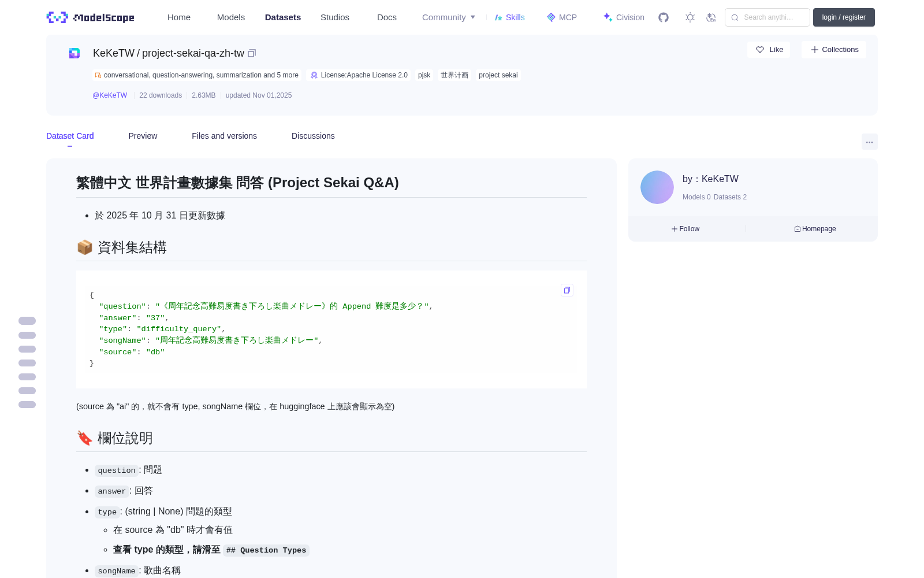This screenshot has height=578, width=924.
Task: Click the '資料集結構' section heading
Action: click(x=121, y=247)
